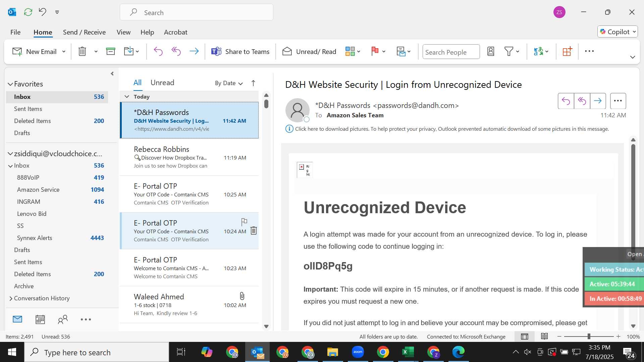The image size is (644, 362).
Task: Click Reply in reading pane header
Action: click(x=566, y=101)
